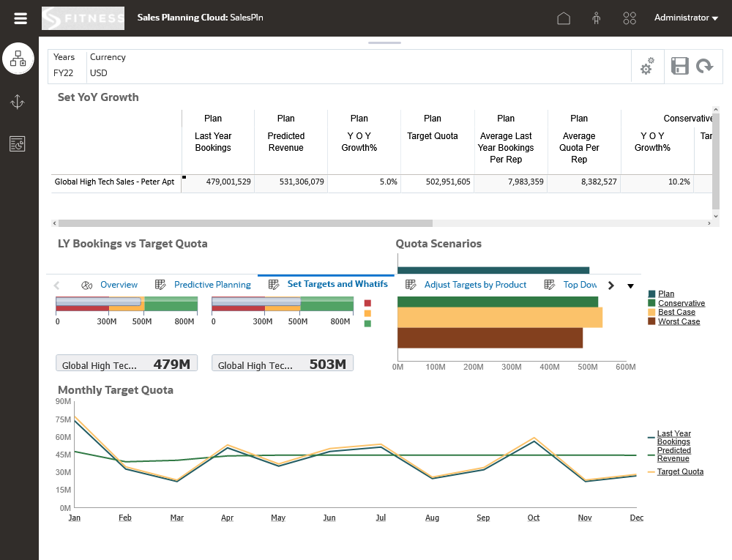The width and height of the screenshot is (732, 560).
Task: Go to the Home page icon
Action: pos(564,18)
